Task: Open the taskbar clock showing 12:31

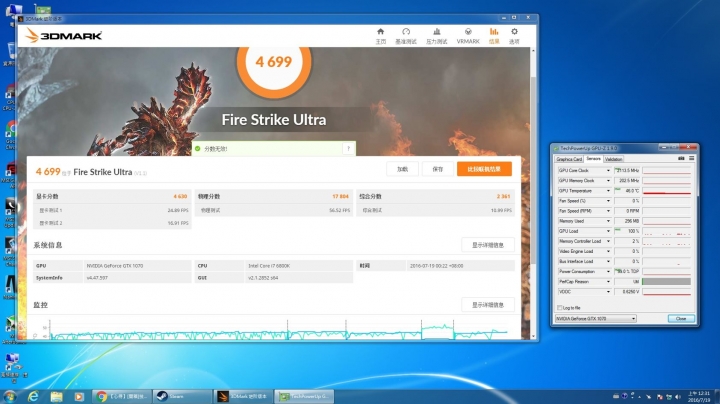Action: (698, 397)
